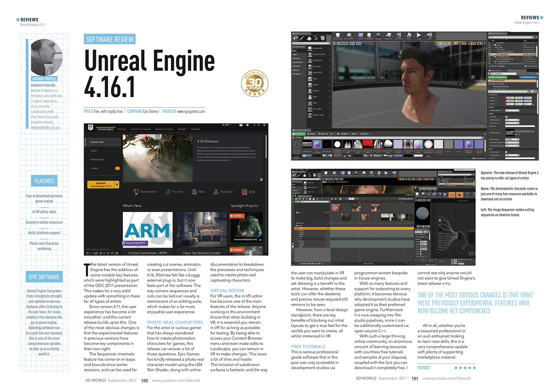Toggle visibility eye for CameraRig_Rail in Outliner

click(489, 57)
